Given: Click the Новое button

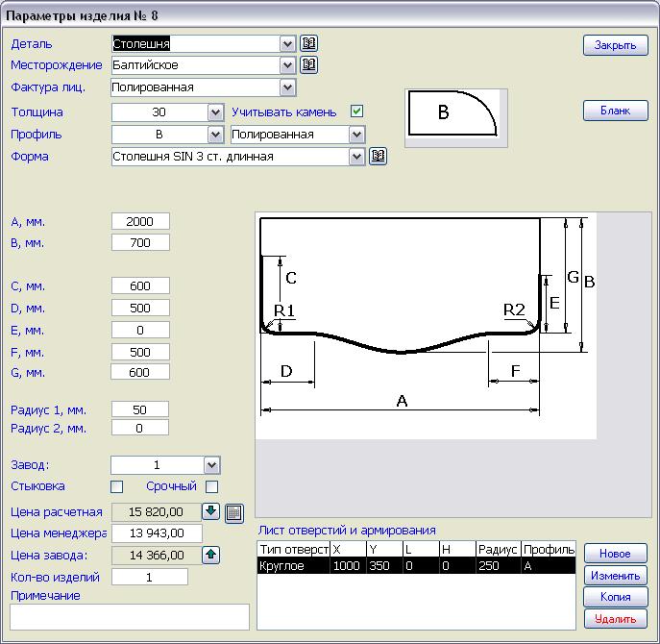Looking at the screenshot, I should point(616,554).
